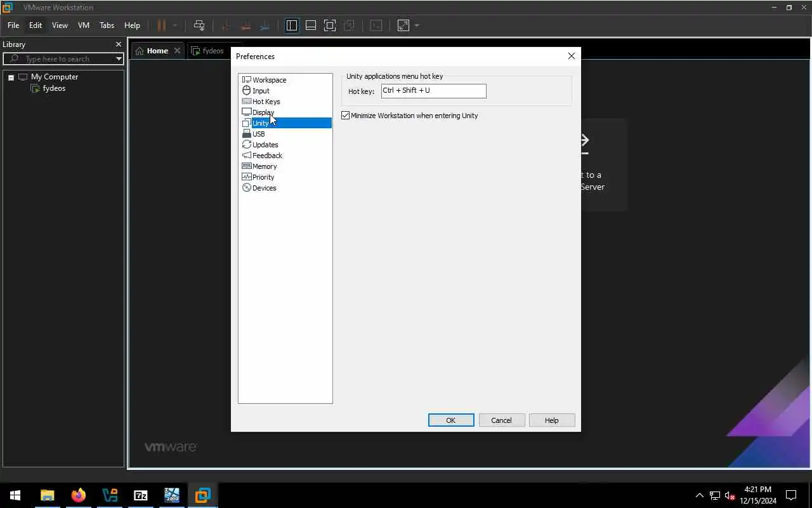Click the muted volume tray icon
The image size is (812, 508).
click(730, 495)
